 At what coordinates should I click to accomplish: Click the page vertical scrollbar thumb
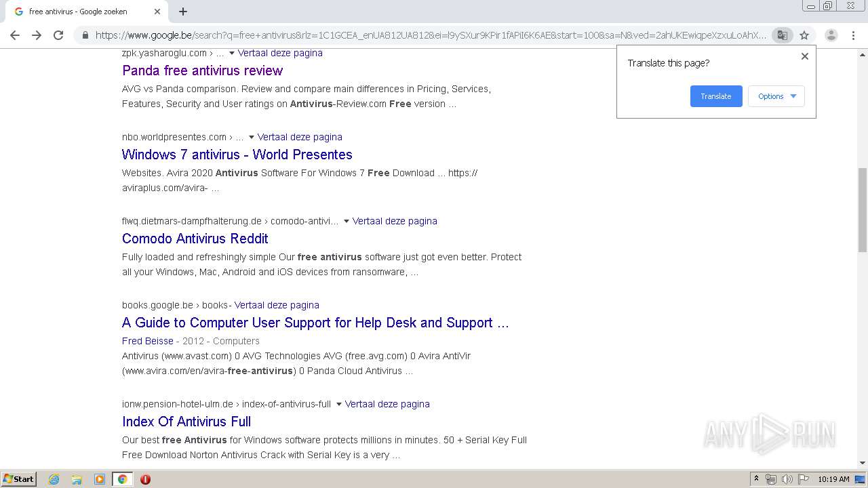point(863,209)
